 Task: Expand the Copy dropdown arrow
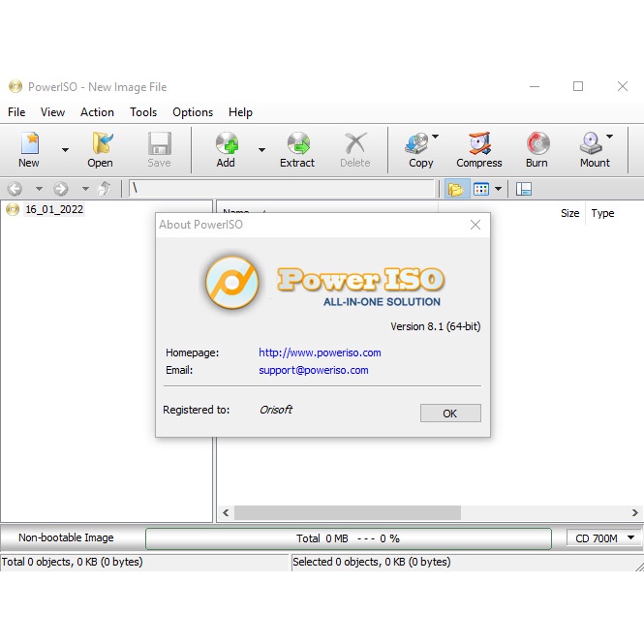coord(436,137)
